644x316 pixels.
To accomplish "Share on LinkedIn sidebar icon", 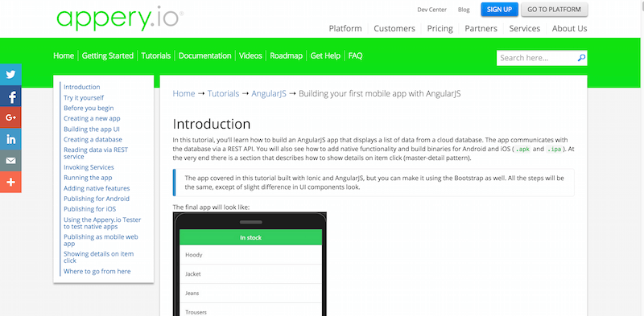I will 10,139.
